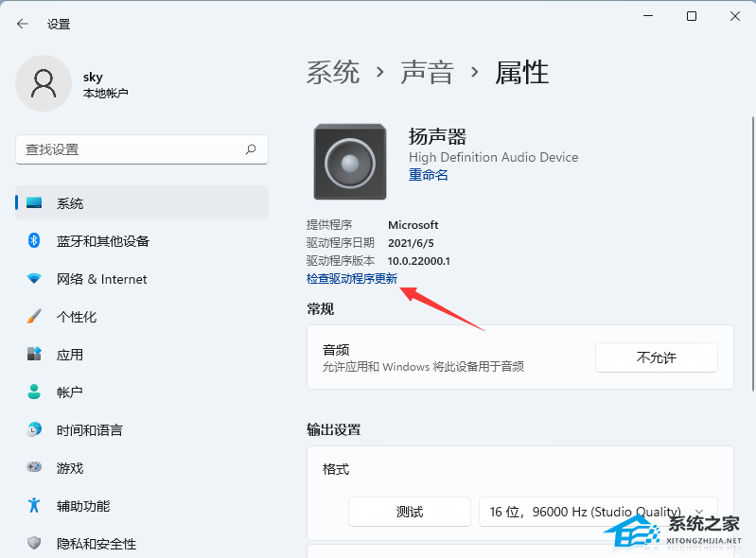Open the 应用 settings page

point(142,354)
